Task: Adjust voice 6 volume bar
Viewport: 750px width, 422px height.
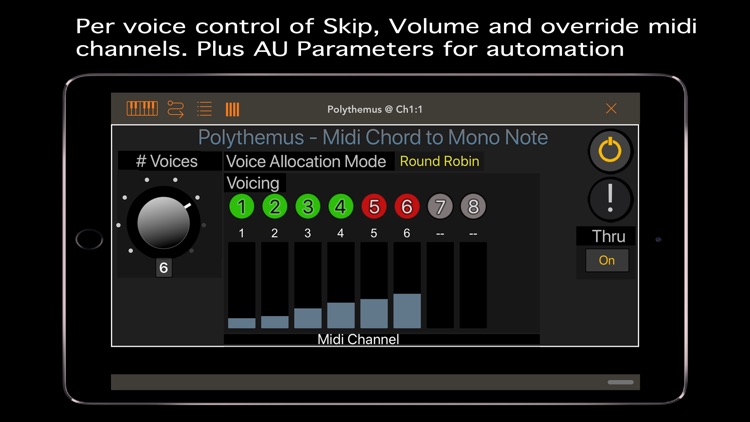Action: click(407, 285)
